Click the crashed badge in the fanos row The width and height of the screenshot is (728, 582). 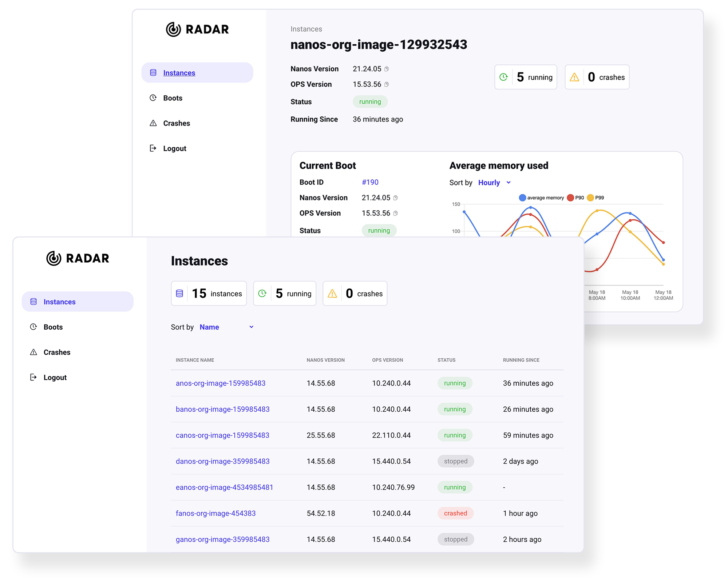[x=455, y=513]
